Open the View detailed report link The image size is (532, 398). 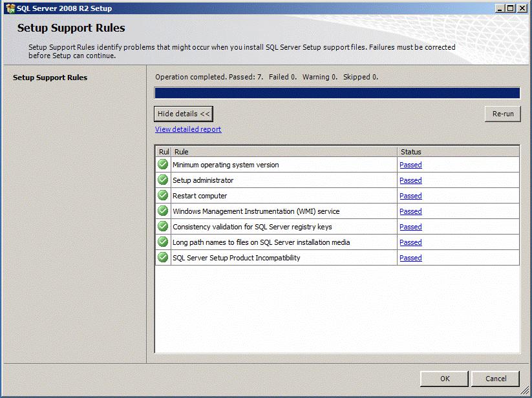coord(187,129)
